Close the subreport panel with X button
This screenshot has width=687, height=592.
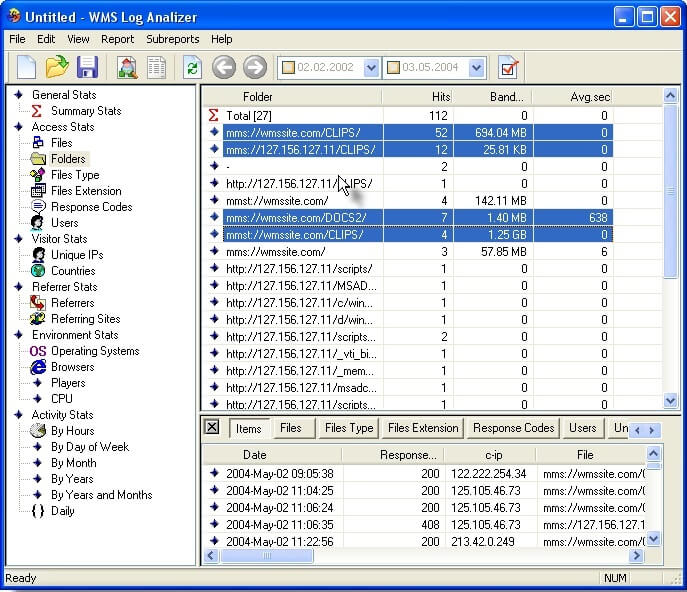212,427
